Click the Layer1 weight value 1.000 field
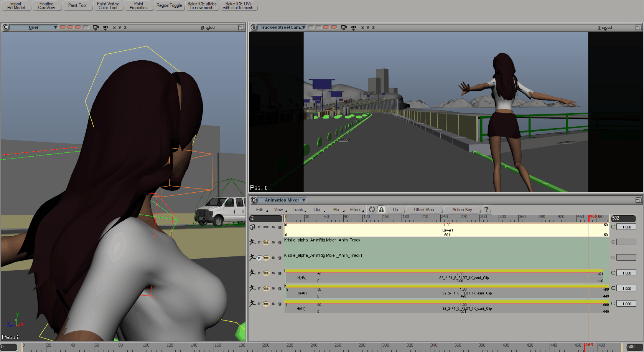Viewport: 644px width, 352px height. 626,227
